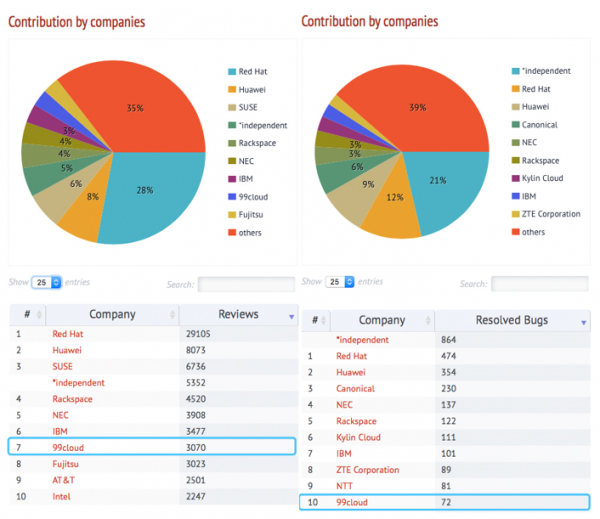Select the 3070 reviews value for 99cloud
This screenshot has height=519, width=600.
[x=196, y=448]
